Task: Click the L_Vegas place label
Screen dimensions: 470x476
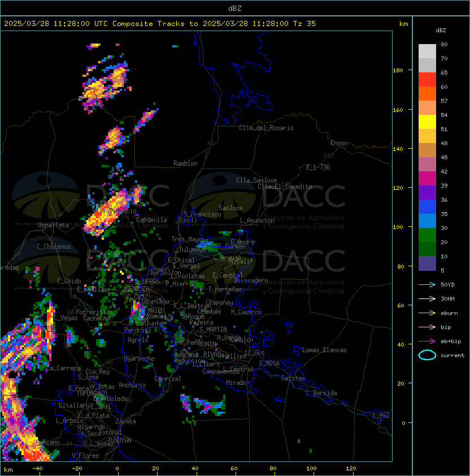Action: tap(66, 318)
